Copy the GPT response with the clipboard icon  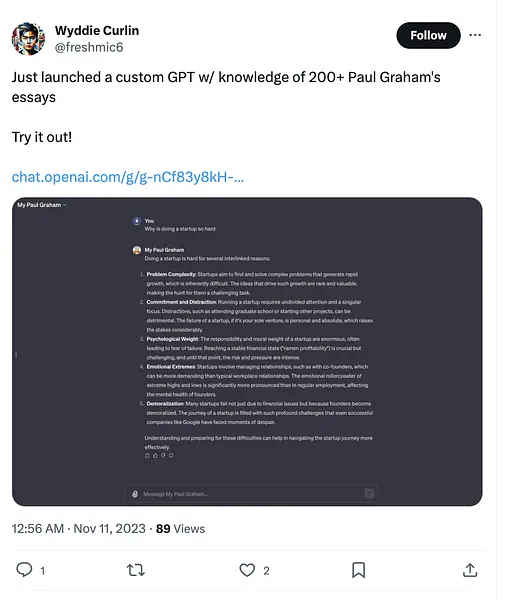point(147,456)
